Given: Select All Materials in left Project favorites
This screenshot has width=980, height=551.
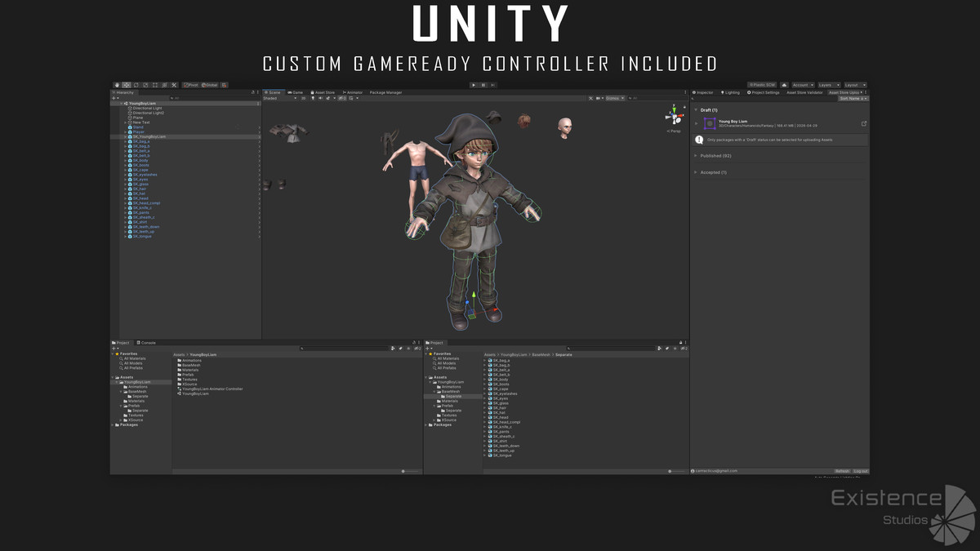Looking at the screenshot, I should pos(133,358).
